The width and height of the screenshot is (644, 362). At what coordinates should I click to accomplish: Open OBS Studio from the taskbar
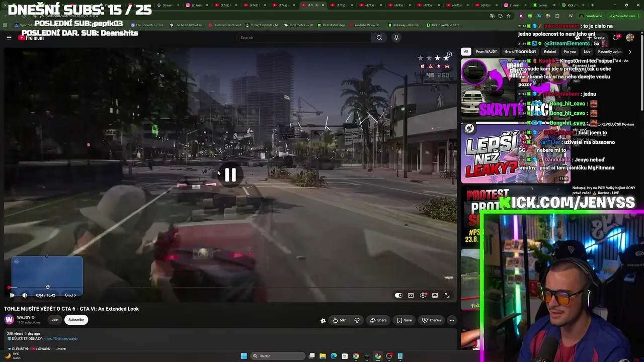point(389,356)
